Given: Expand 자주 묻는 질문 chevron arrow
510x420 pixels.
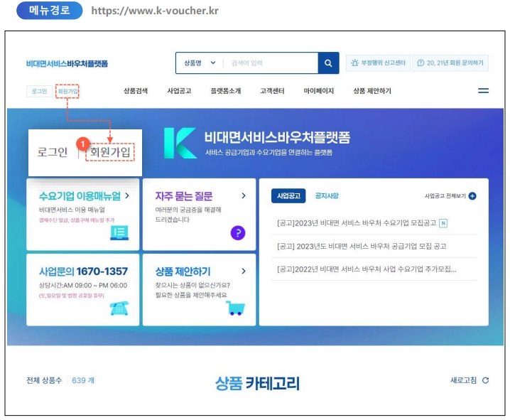Looking at the screenshot, I should 244,195.
